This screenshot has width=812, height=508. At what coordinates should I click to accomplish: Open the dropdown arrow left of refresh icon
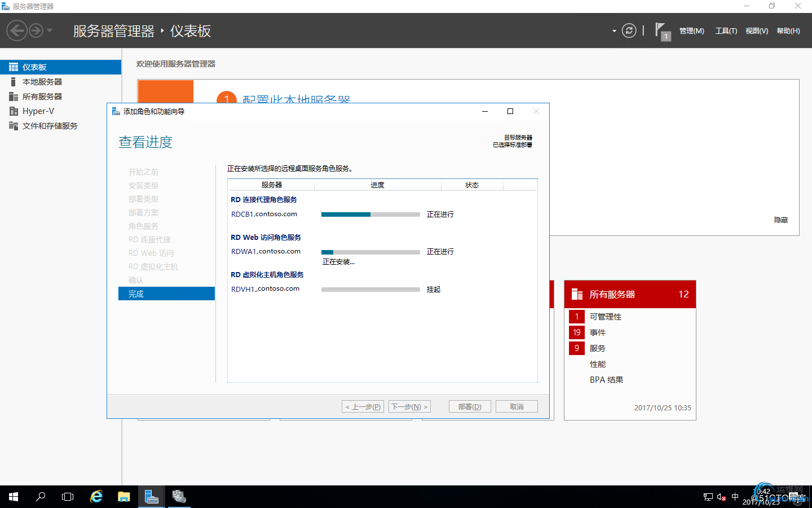click(x=614, y=31)
